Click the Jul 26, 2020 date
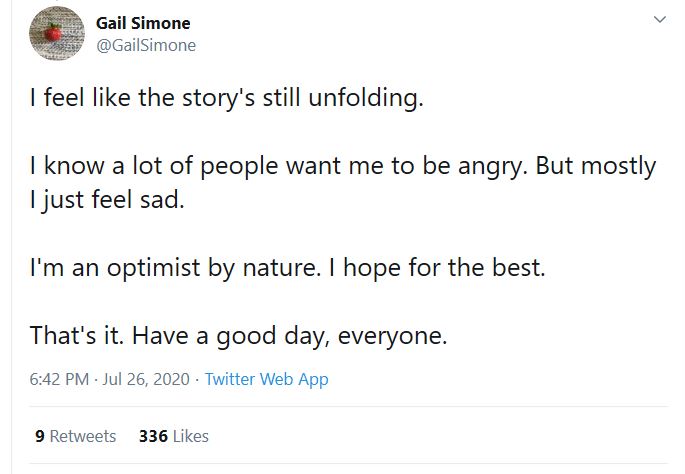This screenshot has width=685, height=474. pyautogui.click(x=153, y=379)
